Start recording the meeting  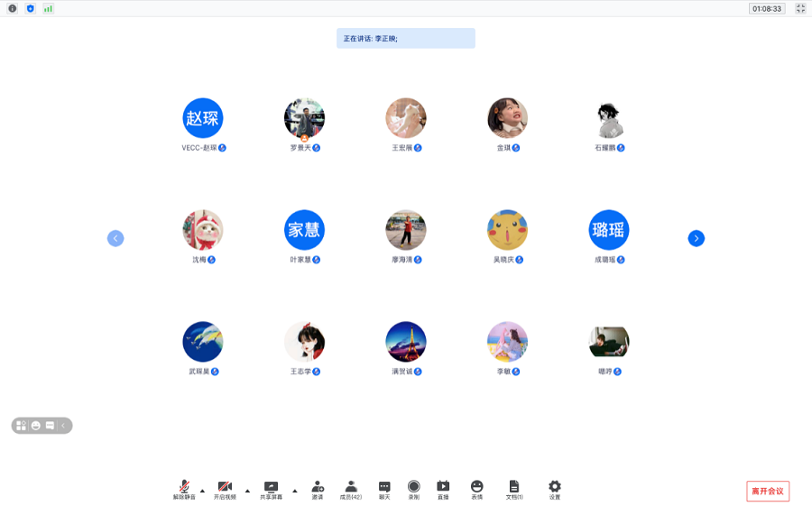tap(413, 489)
